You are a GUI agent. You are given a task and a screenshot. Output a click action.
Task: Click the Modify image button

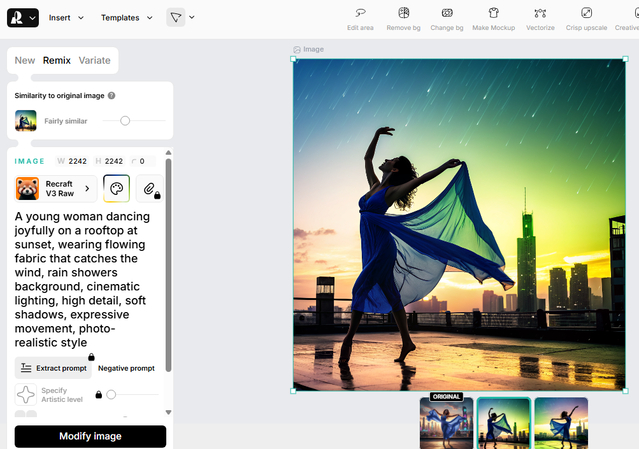90,436
